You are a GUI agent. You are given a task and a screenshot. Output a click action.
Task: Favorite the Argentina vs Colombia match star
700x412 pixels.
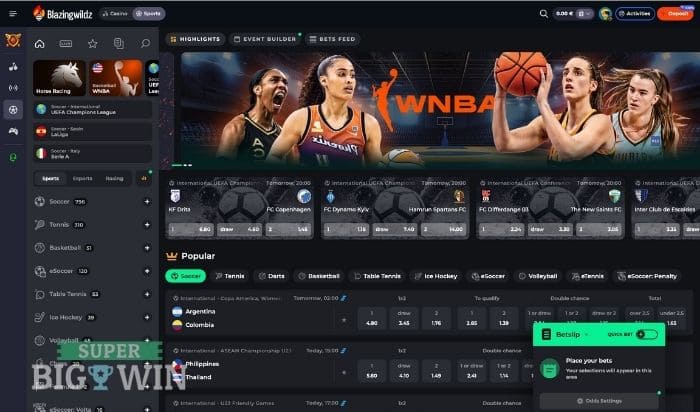pos(344,320)
